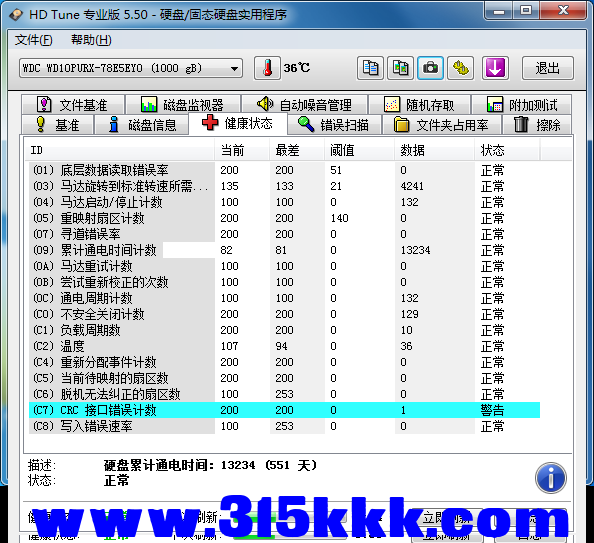Select the (C5) 当前待映射的扇区数 row
594x543 pixels.
[284, 378]
